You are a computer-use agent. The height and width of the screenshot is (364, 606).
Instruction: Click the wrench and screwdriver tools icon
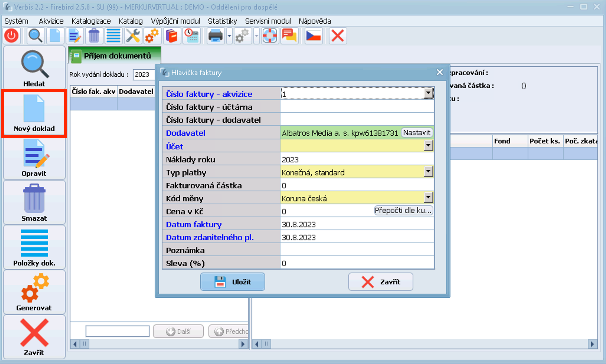point(133,36)
